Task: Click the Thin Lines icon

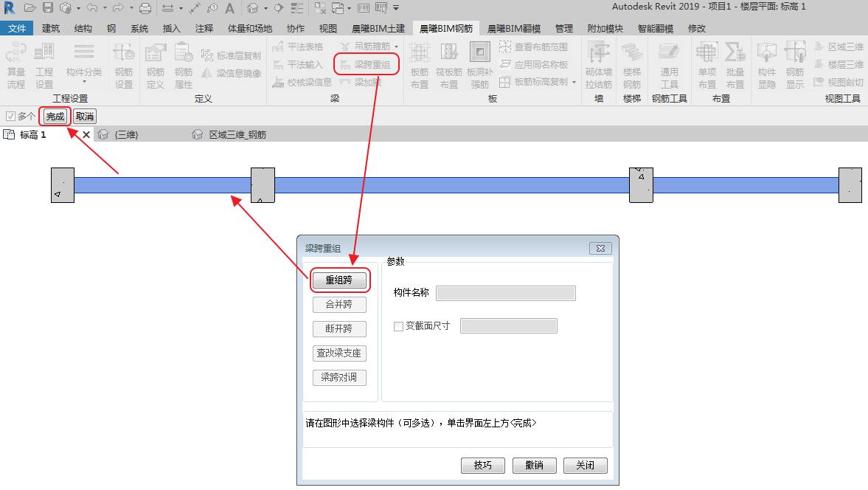Action: pos(297,8)
